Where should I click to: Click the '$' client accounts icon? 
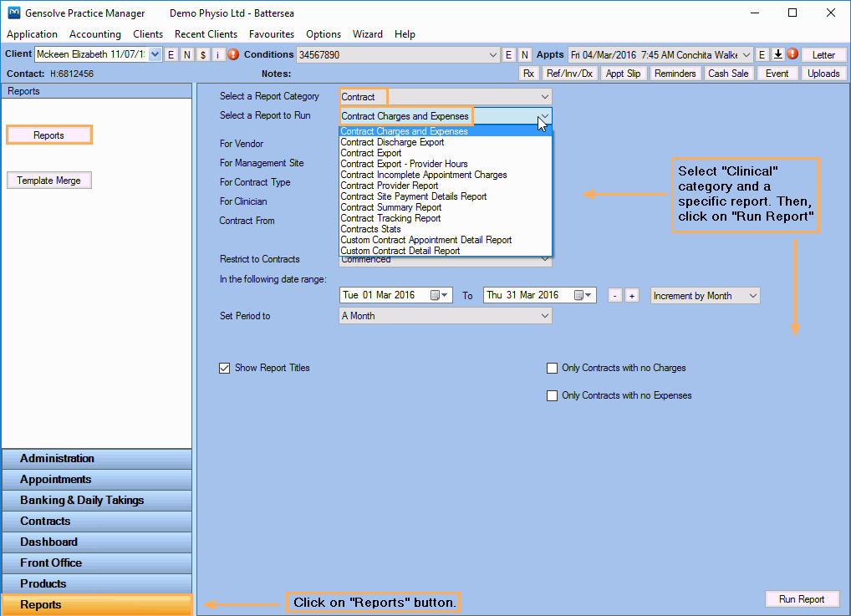point(202,55)
